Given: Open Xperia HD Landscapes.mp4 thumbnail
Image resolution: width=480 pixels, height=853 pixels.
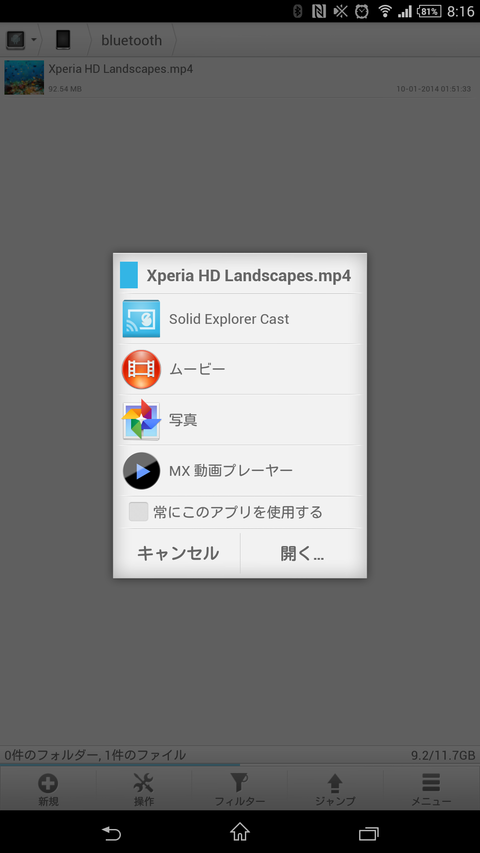Looking at the screenshot, I should coord(24,77).
